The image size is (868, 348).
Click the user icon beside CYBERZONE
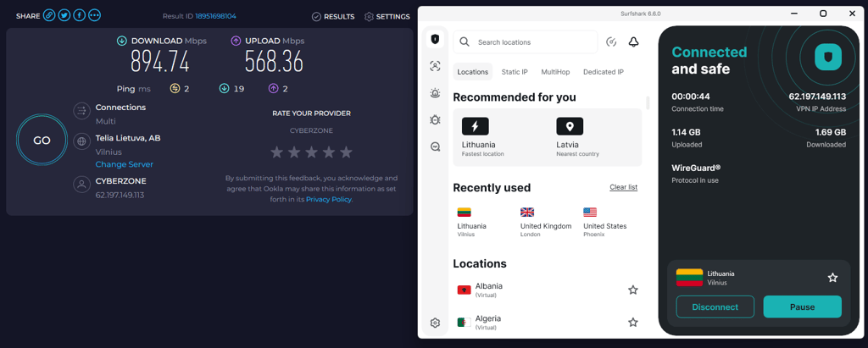pyautogui.click(x=82, y=185)
